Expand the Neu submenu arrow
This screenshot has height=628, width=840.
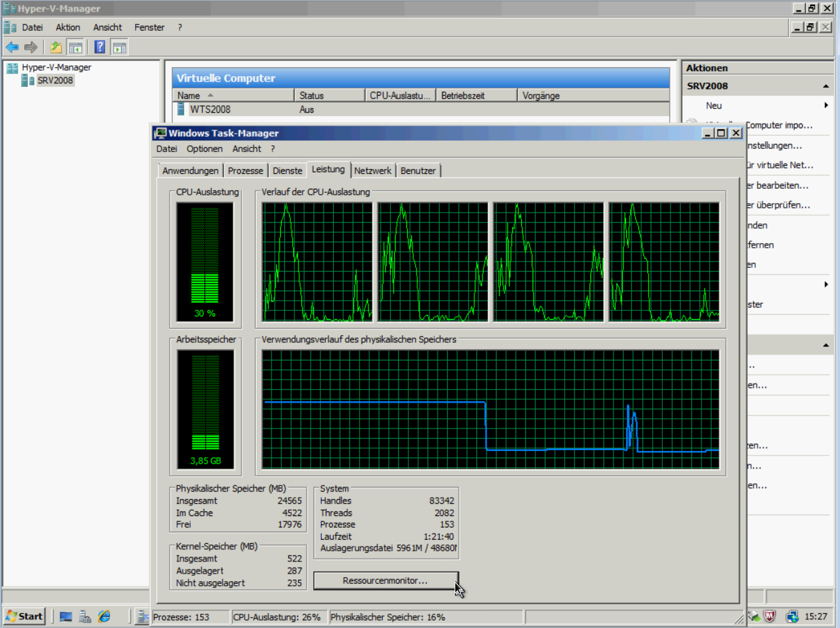[826, 105]
